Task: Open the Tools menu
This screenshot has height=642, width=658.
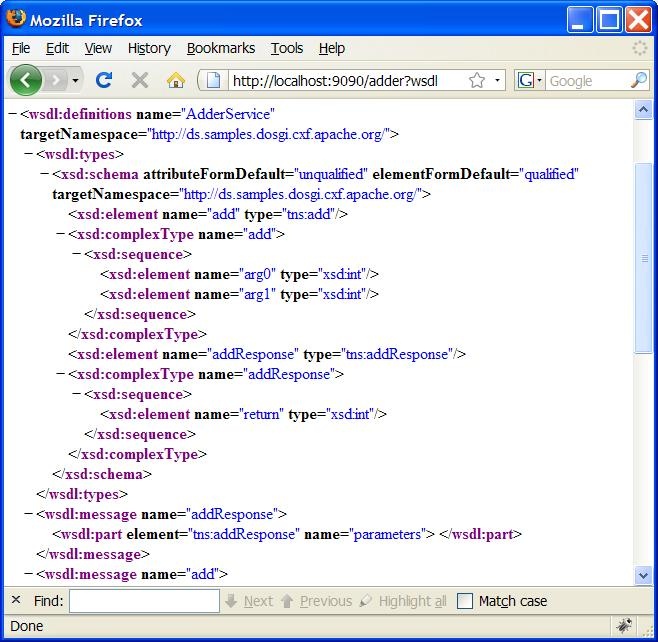Action: click(x=287, y=48)
